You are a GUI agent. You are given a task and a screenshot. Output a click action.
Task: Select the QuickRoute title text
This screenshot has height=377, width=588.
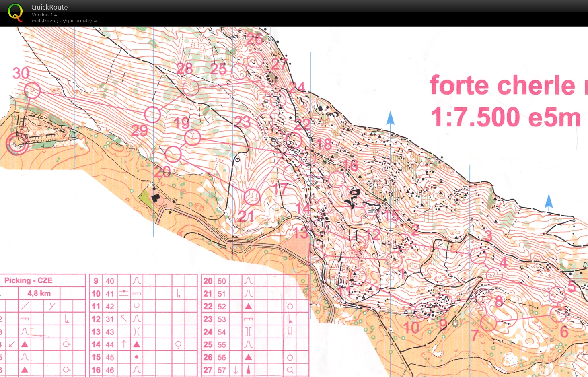coord(49,7)
